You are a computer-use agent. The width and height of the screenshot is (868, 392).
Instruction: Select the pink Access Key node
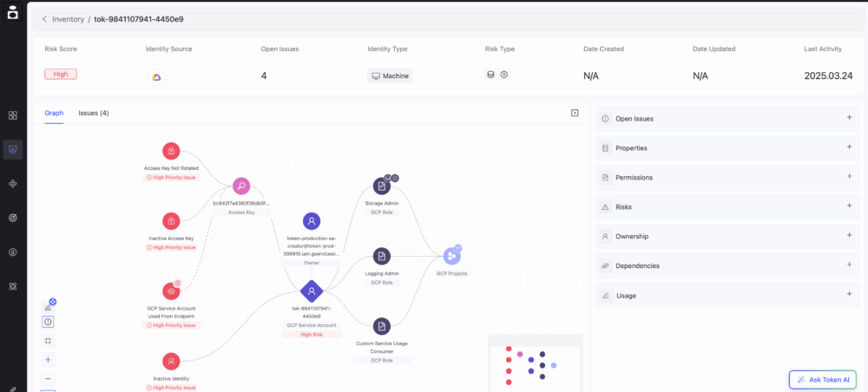(241, 186)
